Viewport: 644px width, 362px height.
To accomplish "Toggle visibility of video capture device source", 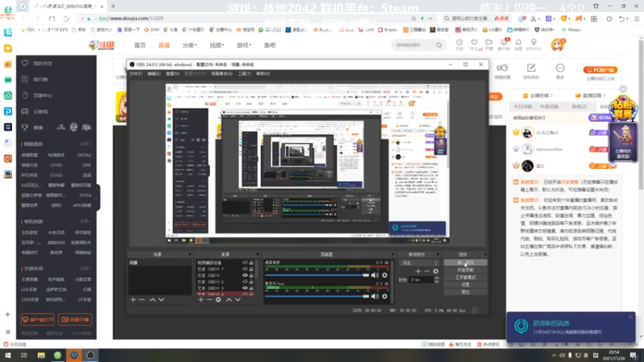I will pyautogui.click(x=246, y=263).
